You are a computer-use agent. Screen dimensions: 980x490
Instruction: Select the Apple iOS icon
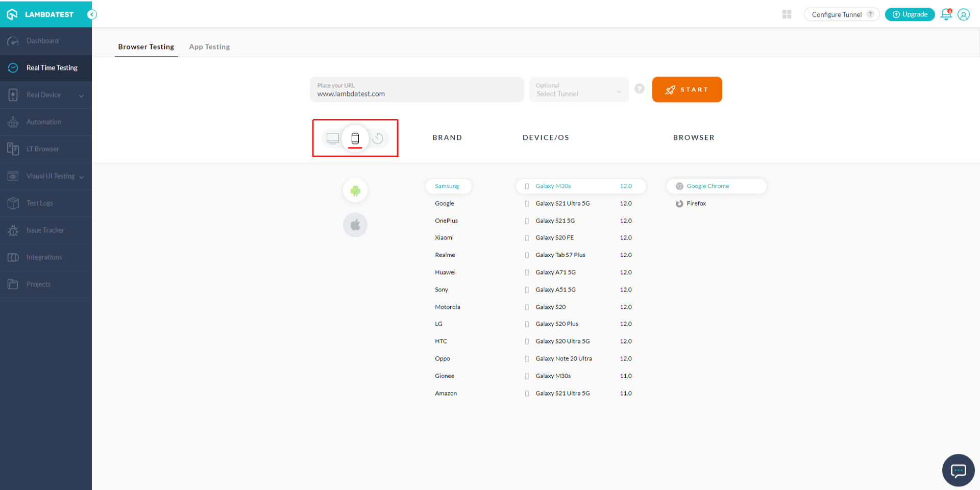pos(355,225)
